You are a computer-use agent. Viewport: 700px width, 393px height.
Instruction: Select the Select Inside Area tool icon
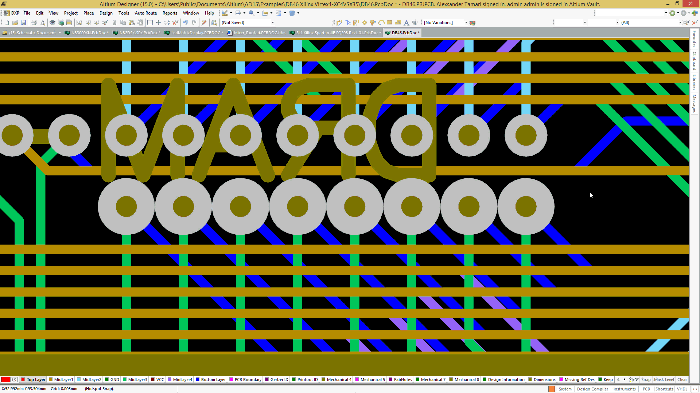pos(150,22)
